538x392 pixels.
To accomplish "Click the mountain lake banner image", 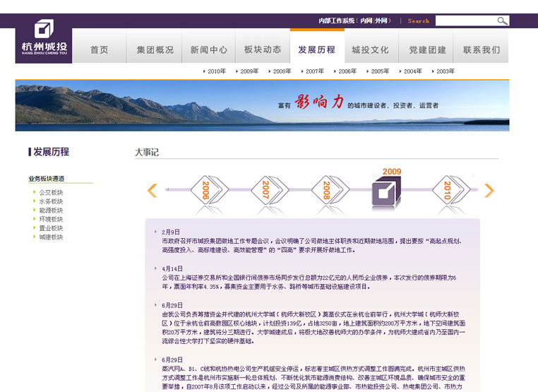I will point(262,106).
